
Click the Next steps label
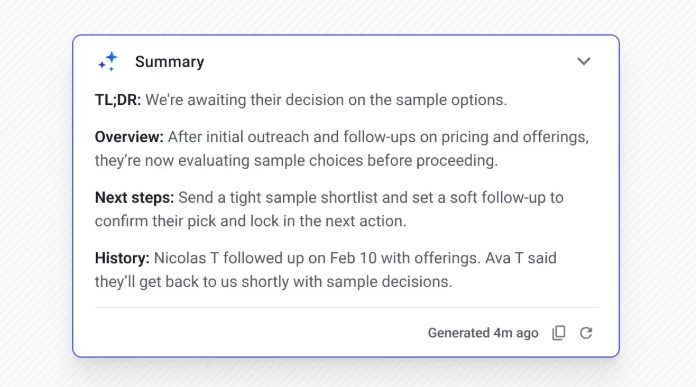134,197
